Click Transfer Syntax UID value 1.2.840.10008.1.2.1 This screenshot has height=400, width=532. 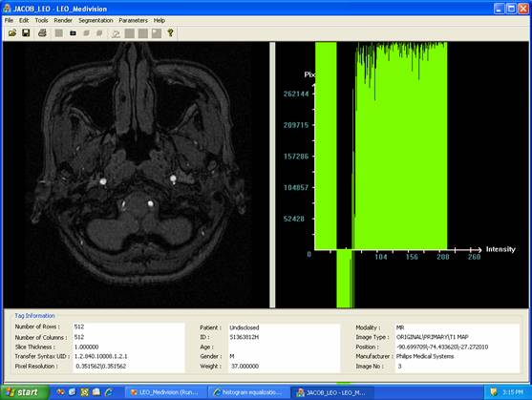click(101, 356)
